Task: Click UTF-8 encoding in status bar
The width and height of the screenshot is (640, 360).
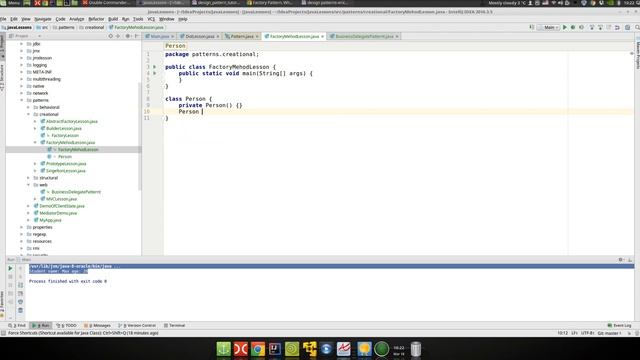Action: pyautogui.click(x=587, y=333)
